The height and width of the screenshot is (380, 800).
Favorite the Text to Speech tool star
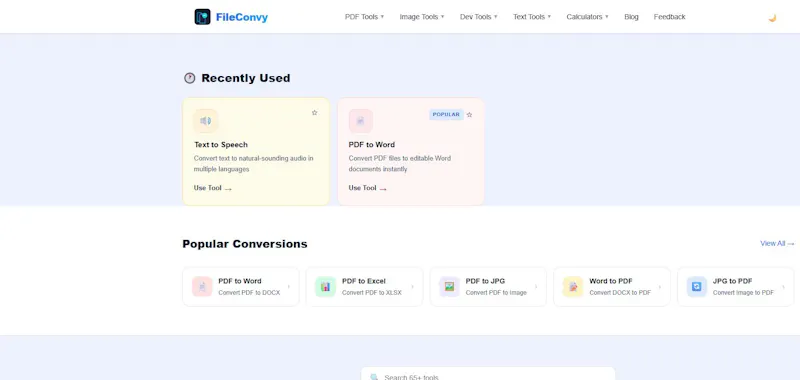coord(314,113)
